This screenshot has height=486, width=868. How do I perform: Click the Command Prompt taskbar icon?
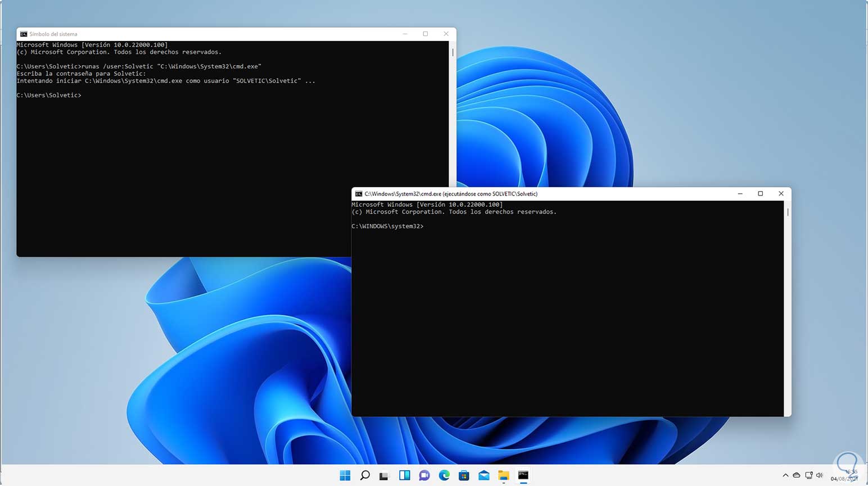click(x=523, y=475)
